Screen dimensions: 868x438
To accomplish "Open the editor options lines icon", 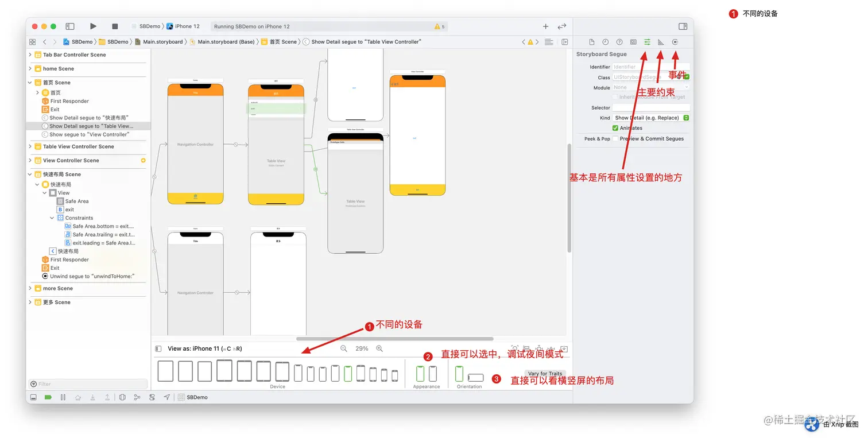I will [x=549, y=42].
